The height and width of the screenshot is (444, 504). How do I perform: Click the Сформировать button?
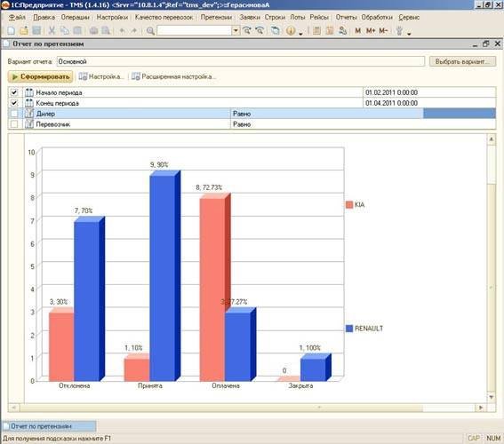41,76
